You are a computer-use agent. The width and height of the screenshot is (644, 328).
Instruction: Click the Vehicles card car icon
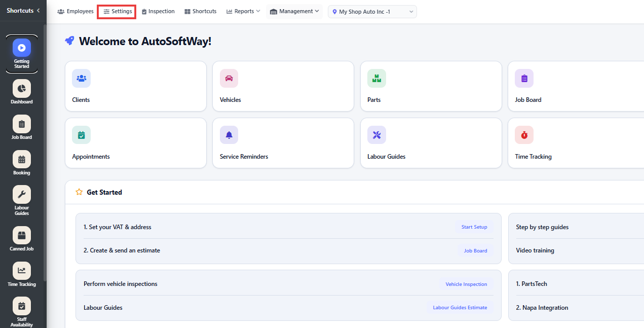tap(229, 78)
